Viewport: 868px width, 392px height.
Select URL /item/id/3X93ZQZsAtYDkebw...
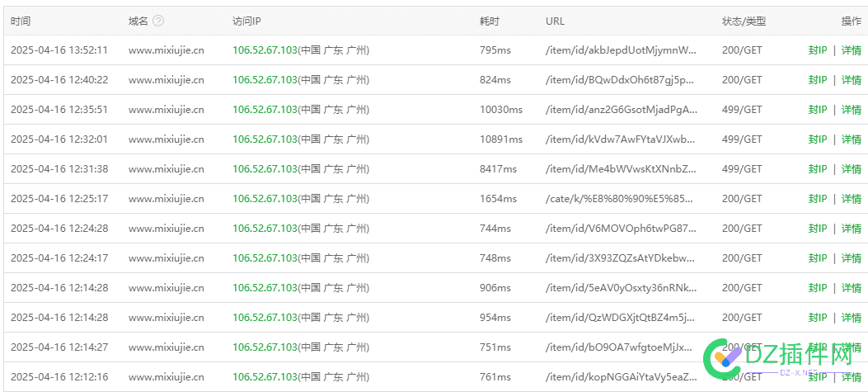(x=620, y=257)
